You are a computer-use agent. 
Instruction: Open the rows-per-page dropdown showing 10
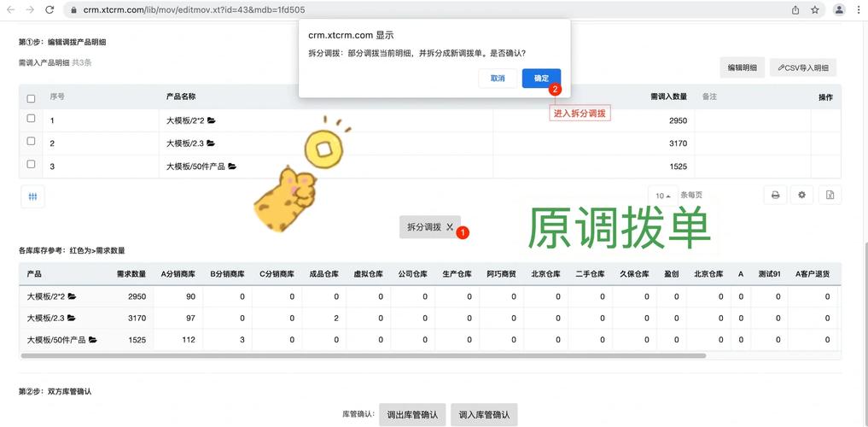coord(663,196)
